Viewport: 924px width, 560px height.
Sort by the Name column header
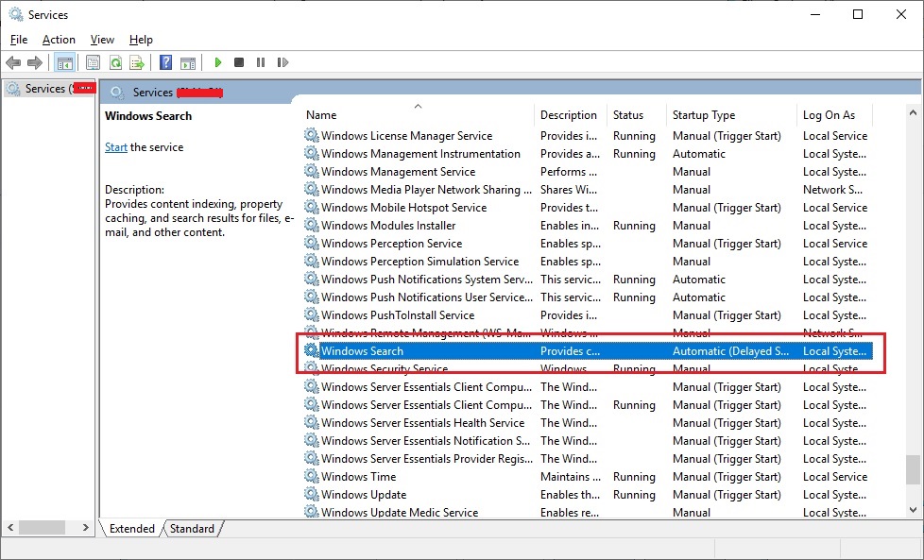[x=418, y=115]
